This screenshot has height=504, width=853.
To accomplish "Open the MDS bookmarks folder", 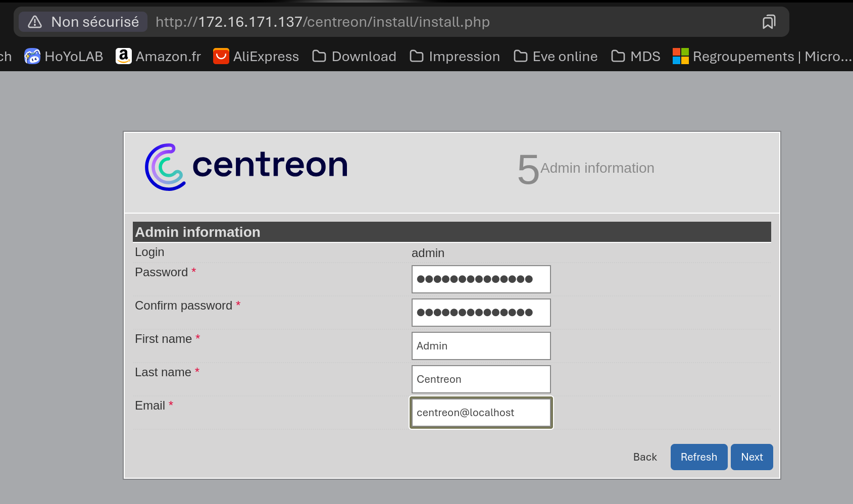I will click(x=636, y=56).
